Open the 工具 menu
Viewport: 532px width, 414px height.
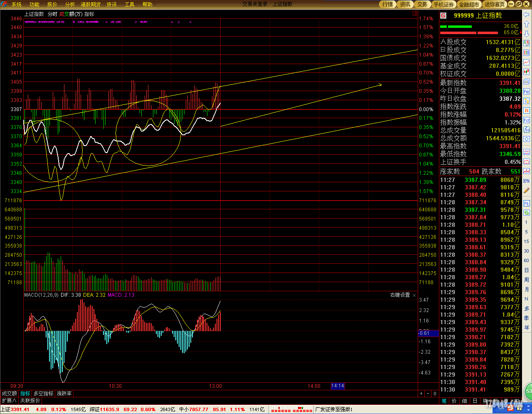pos(130,4)
